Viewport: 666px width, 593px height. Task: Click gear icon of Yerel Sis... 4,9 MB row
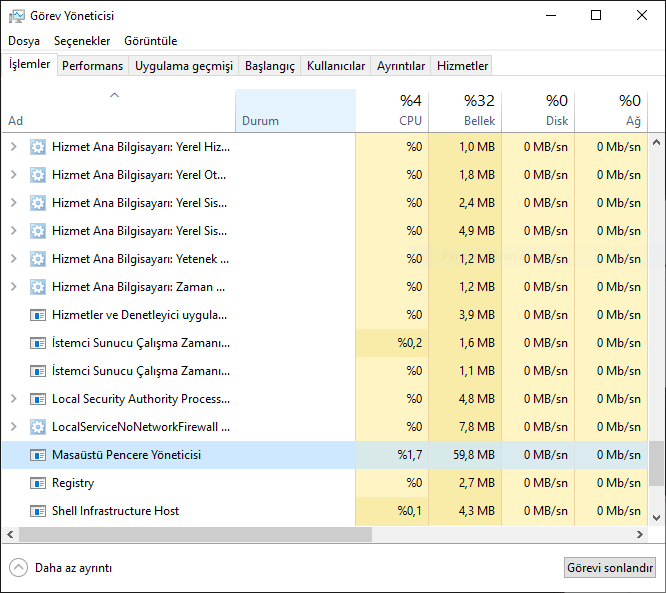tap(38, 231)
